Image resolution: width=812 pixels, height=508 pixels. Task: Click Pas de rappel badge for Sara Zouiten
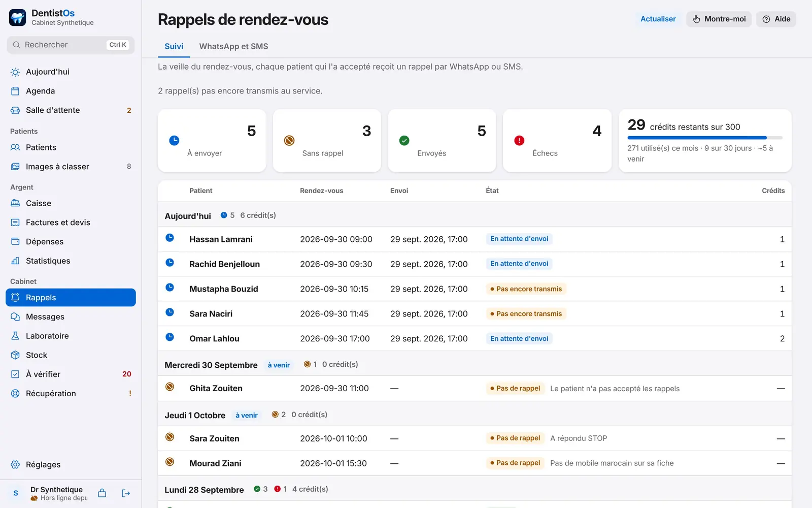pyautogui.click(x=515, y=438)
